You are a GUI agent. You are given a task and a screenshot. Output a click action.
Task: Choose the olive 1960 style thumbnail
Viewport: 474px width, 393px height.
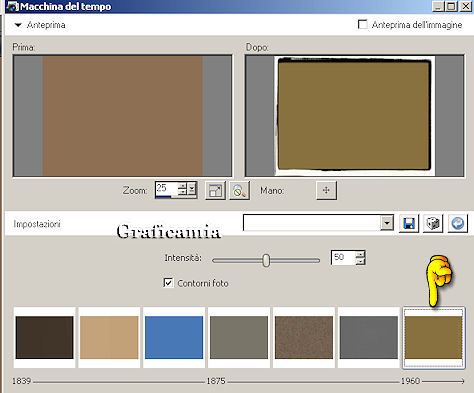(433, 337)
